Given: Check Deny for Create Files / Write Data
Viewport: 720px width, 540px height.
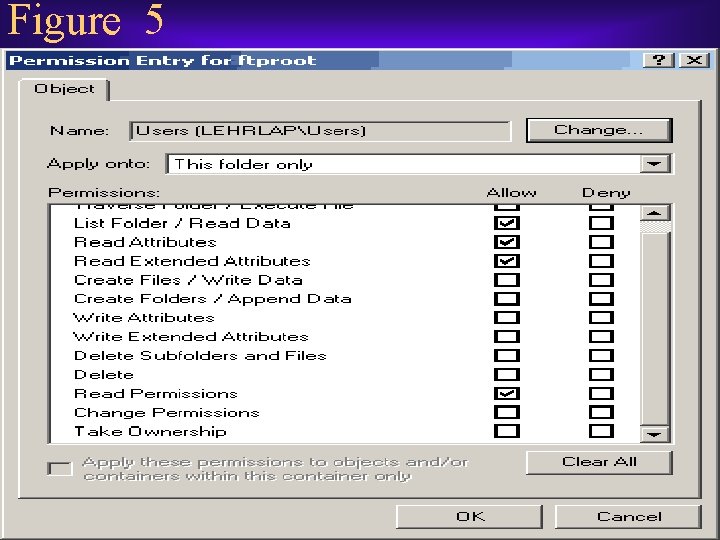Looking at the screenshot, I should 602,280.
